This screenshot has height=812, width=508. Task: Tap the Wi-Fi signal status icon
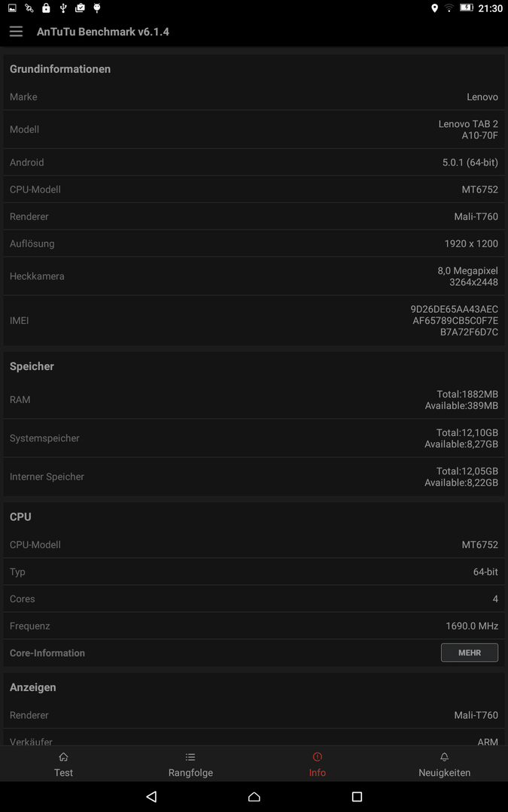pyautogui.click(x=449, y=8)
